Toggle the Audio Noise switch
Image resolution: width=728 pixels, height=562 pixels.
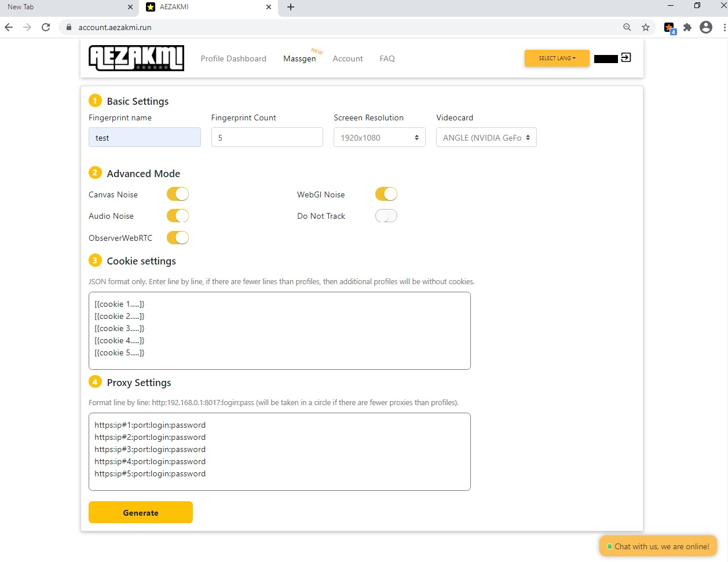(178, 216)
